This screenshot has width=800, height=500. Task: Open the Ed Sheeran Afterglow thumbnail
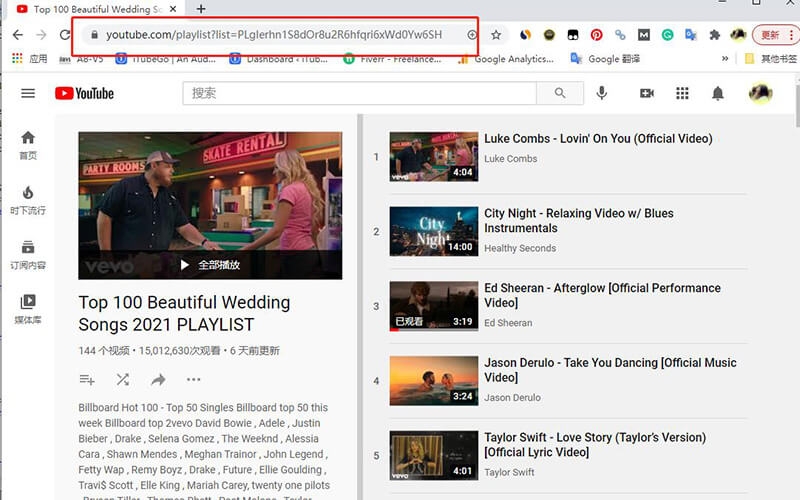[x=434, y=306]
